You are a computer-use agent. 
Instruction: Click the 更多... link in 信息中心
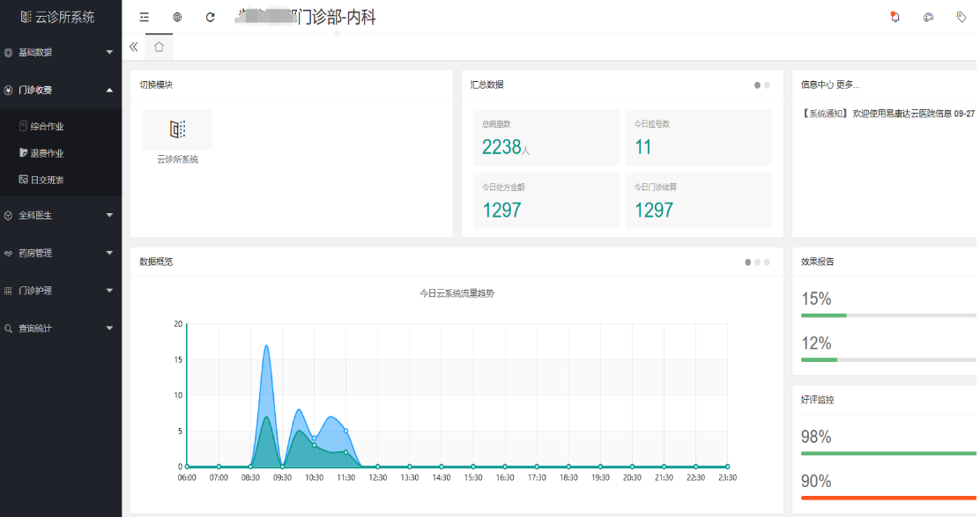pyautogui.click(x=848, y=85)
